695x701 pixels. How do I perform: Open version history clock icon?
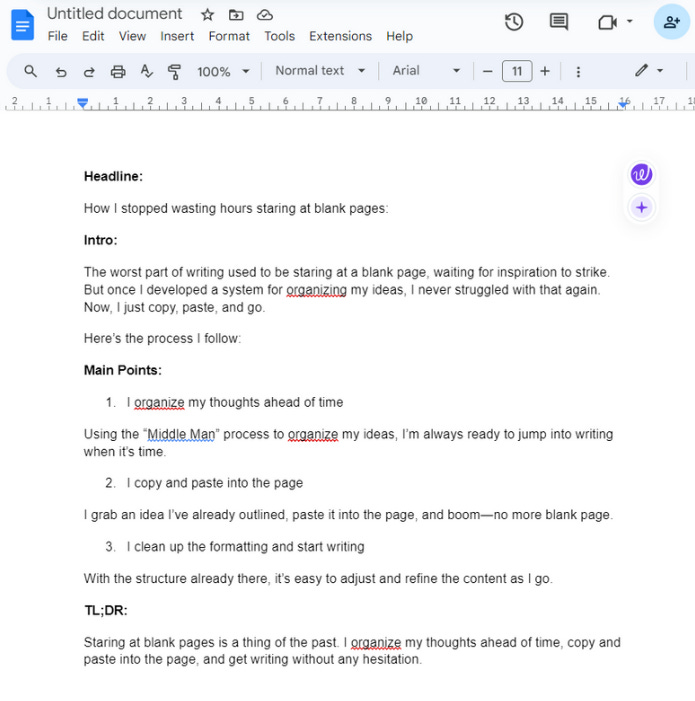point(514,22)
